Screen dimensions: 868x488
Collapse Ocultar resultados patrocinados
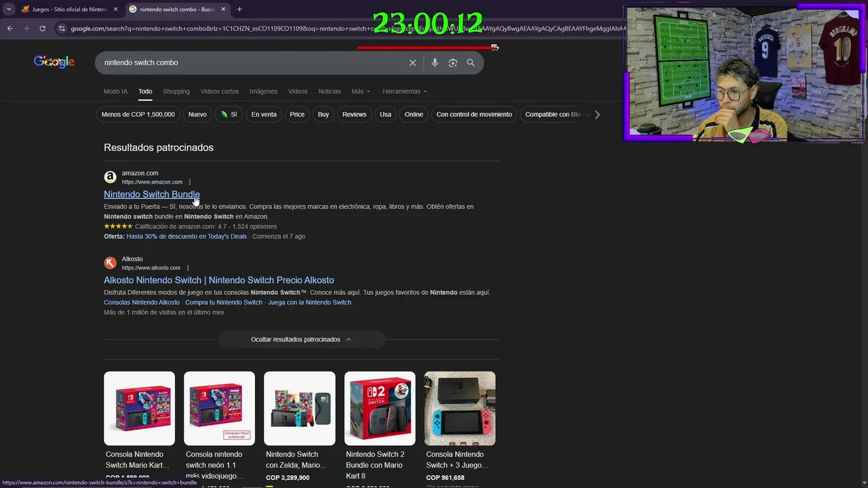pyautogui.click(x=301, y=340)
